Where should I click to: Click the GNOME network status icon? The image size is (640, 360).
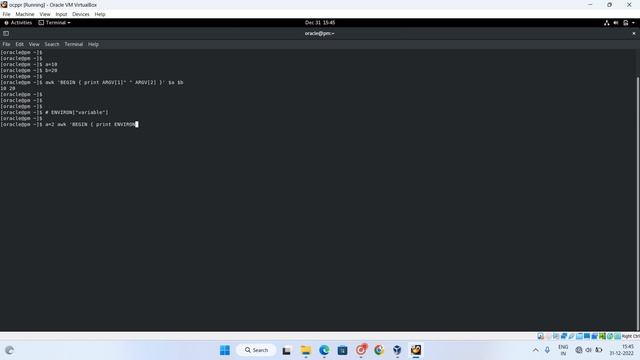tap(607, 23)
